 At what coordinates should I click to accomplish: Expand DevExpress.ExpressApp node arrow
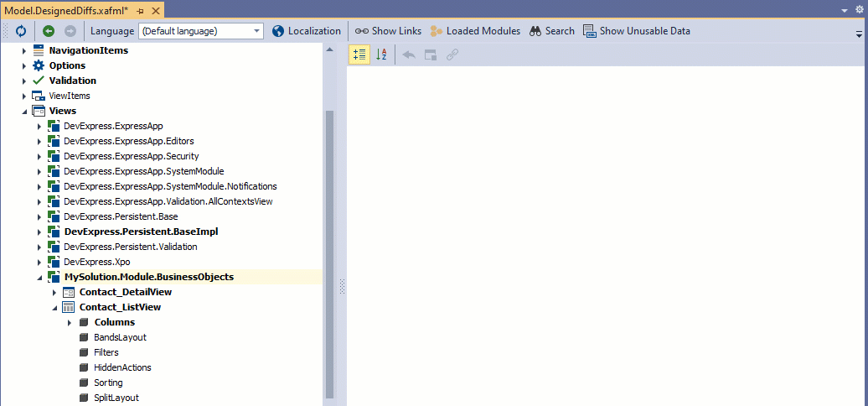pos(39,127)
